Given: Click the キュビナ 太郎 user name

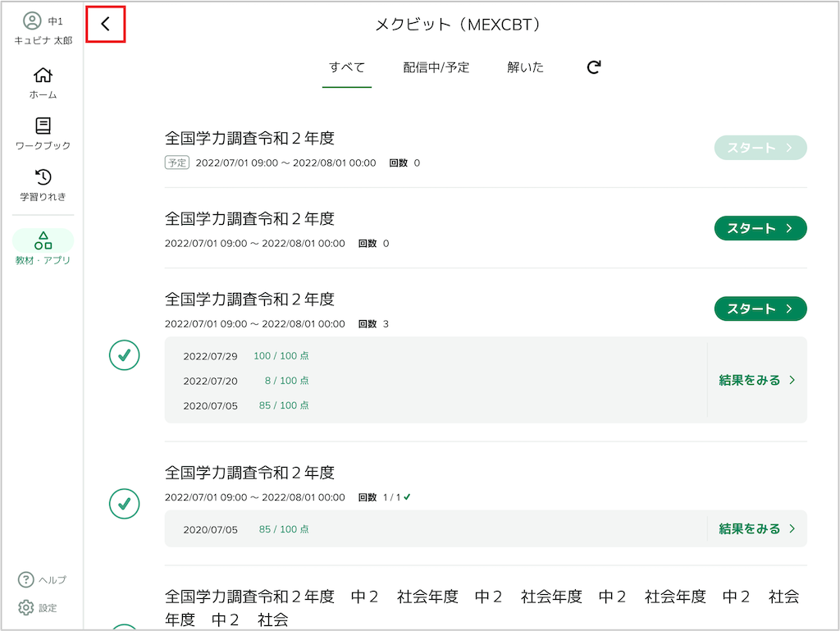Looking at the screenshot, I should [x=43, y=40].
